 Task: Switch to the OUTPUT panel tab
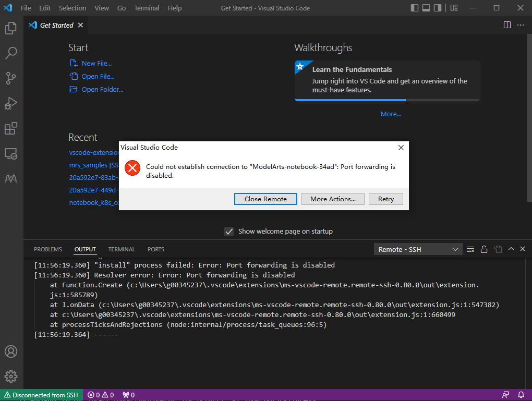click(x=85, y=249)
